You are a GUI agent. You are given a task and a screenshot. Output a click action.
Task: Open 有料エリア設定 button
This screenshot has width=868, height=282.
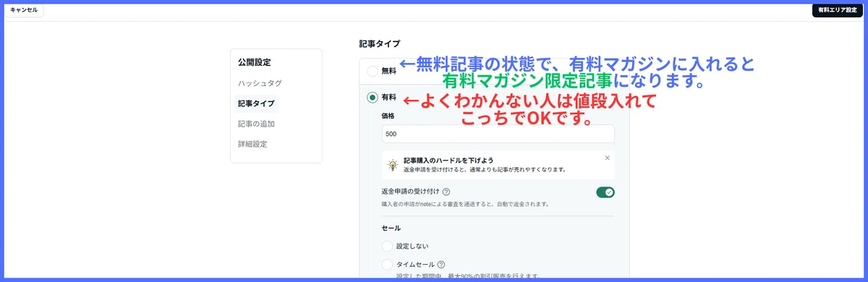pos(838,10)
